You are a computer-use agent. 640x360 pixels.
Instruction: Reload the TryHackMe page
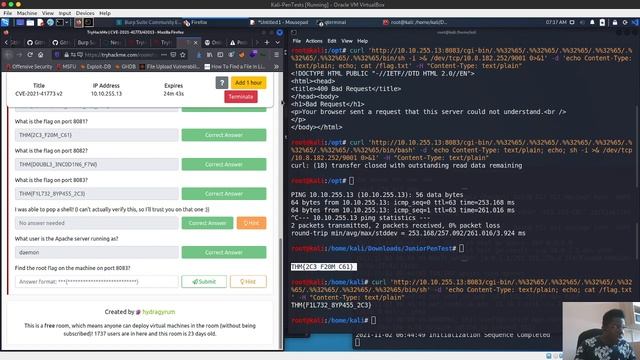pos(30,55)
